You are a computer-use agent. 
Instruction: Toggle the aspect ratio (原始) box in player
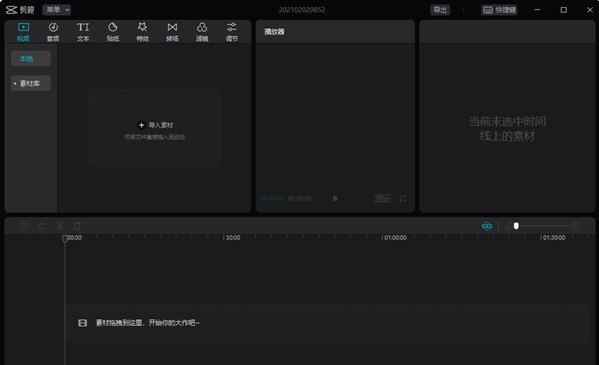(382, 198)
